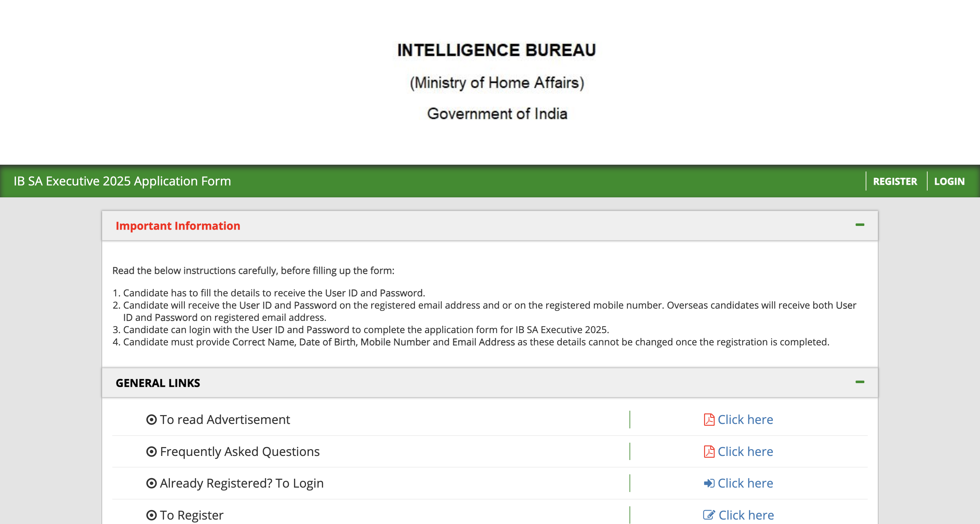The height and width of the screenshot is (524, 980).
Task: Click the PDF icon beside Frequently Asked Questions
Action: click(x=709, y=451)
